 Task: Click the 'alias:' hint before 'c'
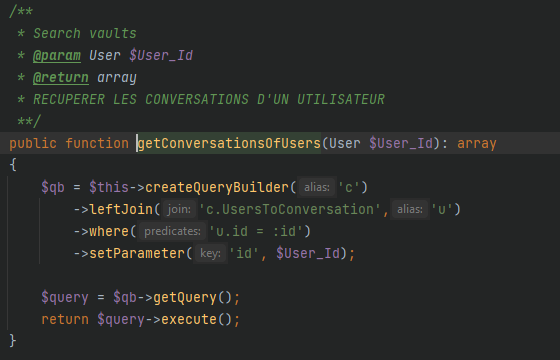(317, 188)
